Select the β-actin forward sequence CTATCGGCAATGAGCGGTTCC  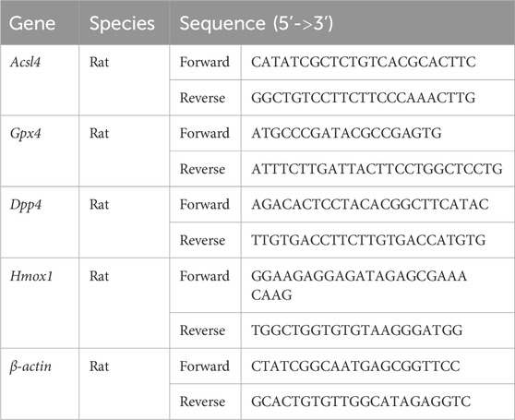tap(355, 366)
